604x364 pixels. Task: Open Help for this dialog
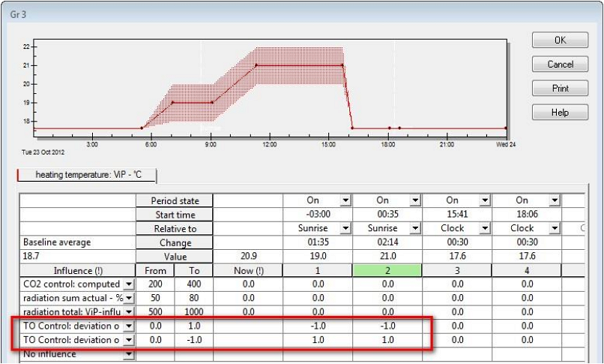point(560,112)
